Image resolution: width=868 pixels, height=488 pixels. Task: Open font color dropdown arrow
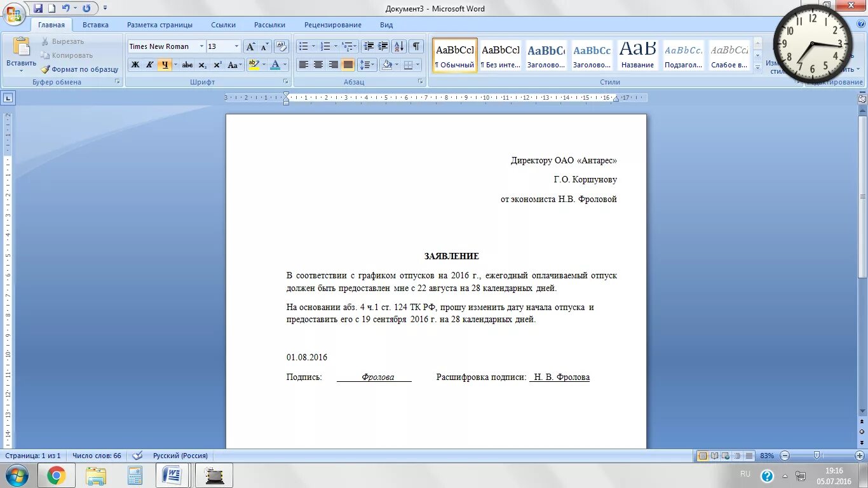coord(285,65)
